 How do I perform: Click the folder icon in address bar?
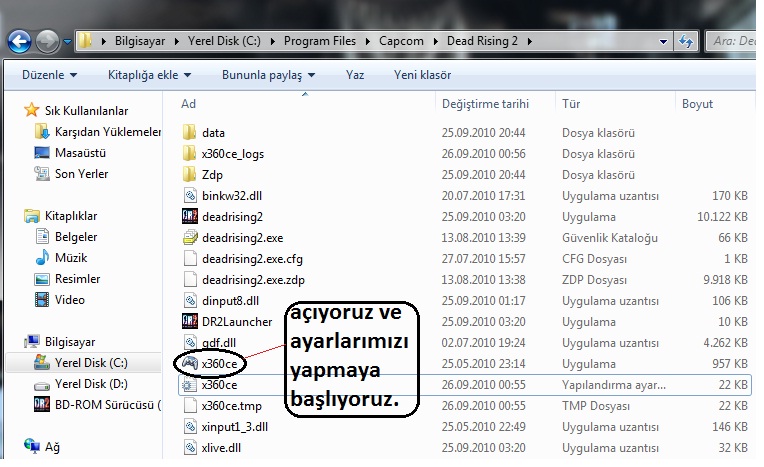click(x=85, y=41)
